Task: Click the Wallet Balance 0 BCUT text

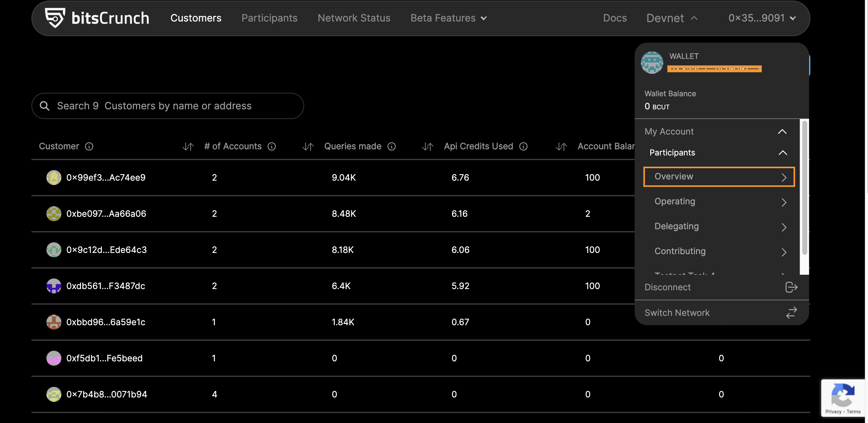Action: click(657, 107)
